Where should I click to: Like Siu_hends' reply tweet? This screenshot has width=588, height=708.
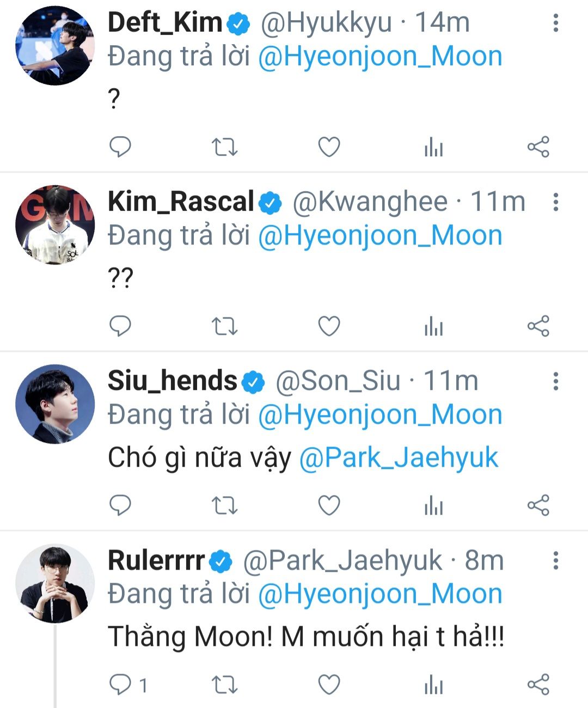[329, 505]
